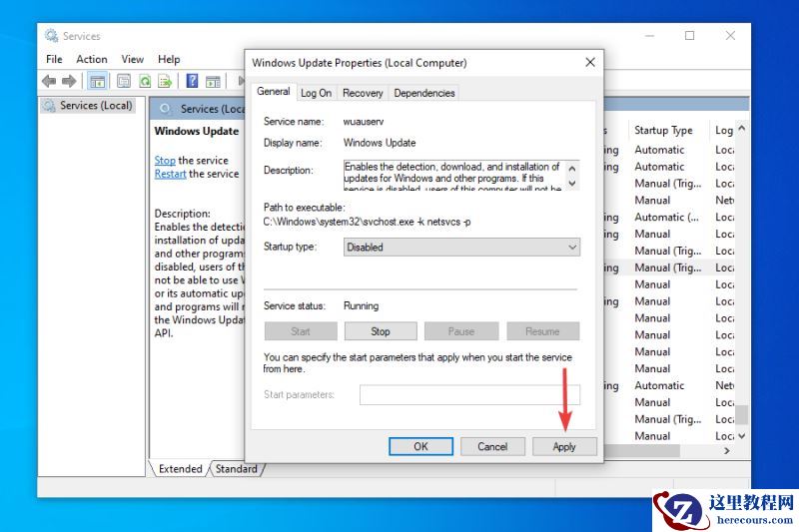Click the Running service status text
The image size is (799, 532).
click(362, 306)
